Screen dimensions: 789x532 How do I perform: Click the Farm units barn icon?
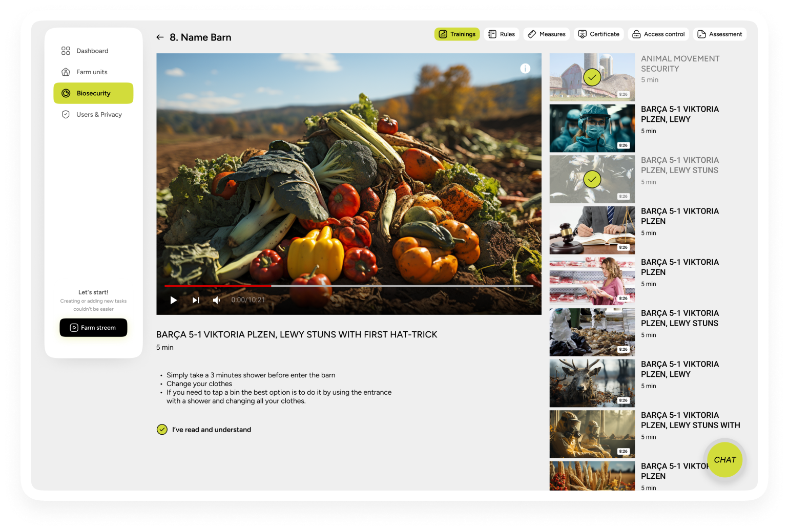click(66, 72)
